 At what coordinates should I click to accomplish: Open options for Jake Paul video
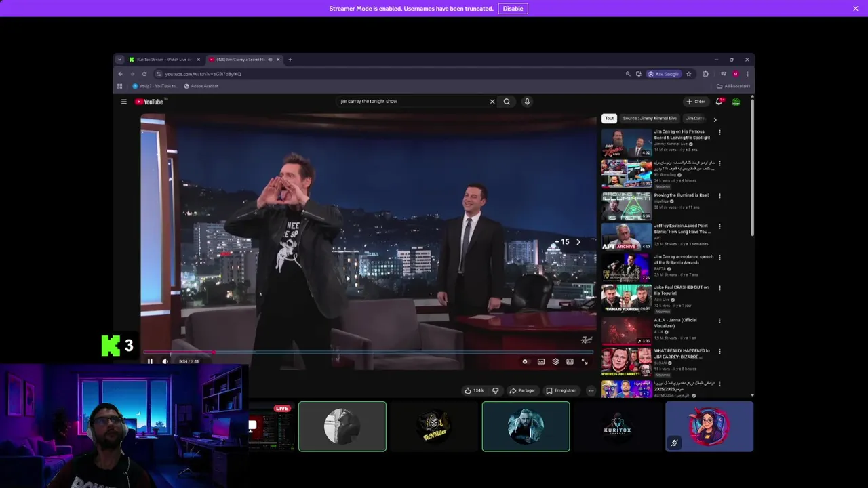[x=719, y=288]
